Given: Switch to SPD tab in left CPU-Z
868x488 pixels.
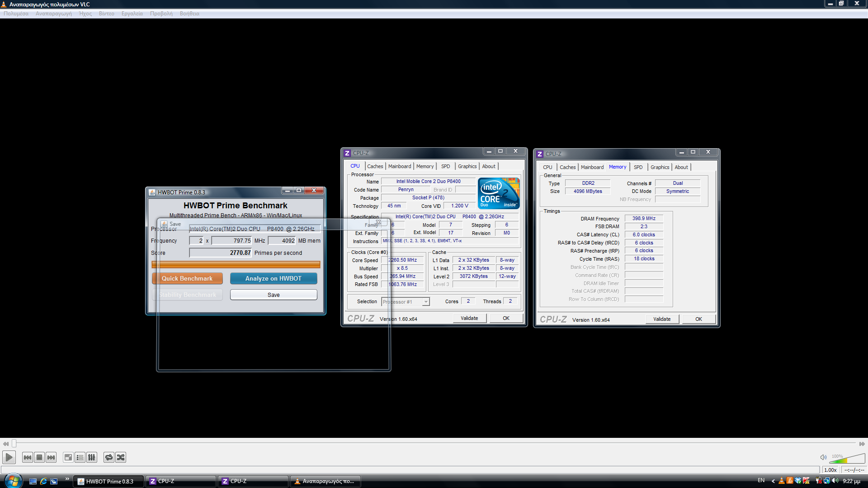Looking at the screenshot, I should click(x=446, y=166).
